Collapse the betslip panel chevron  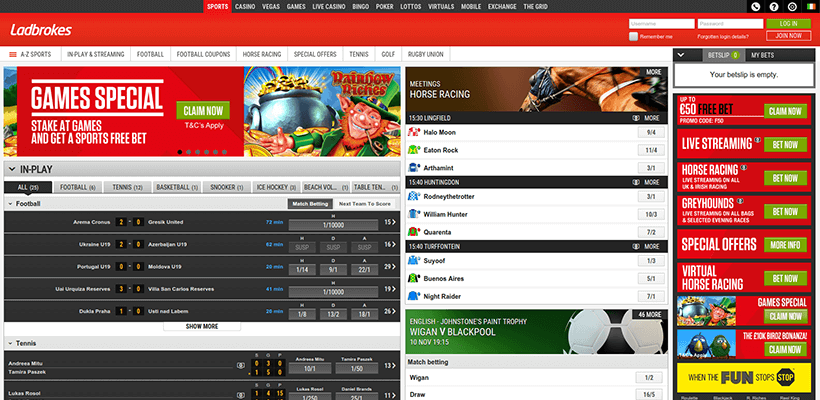click(x=681, y=54)
